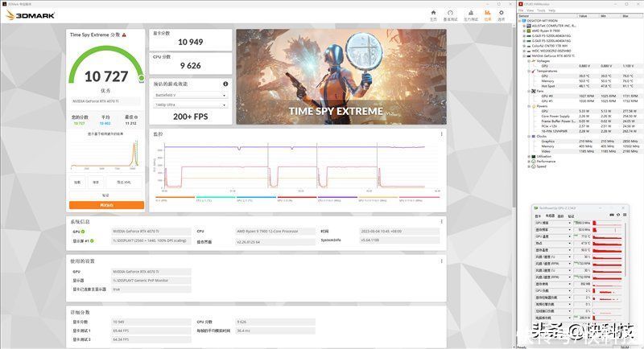Open HWMonitor Help menu

pyautogui.click(x=551, y=10)
